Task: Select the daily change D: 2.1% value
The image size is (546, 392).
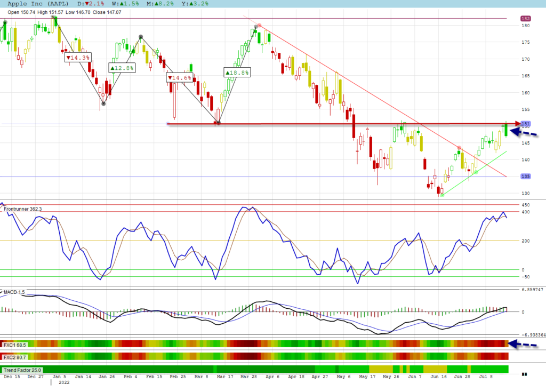Action: tap(91, 4)
